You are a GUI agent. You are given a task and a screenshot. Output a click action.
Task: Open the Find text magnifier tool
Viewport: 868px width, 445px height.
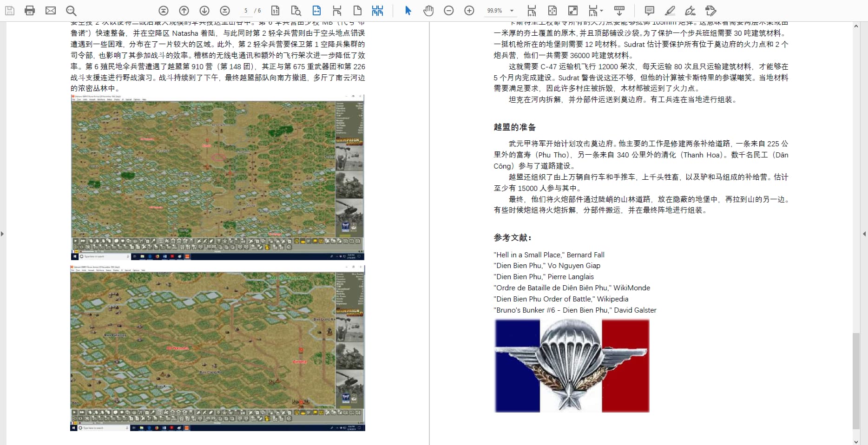(71, 11)
